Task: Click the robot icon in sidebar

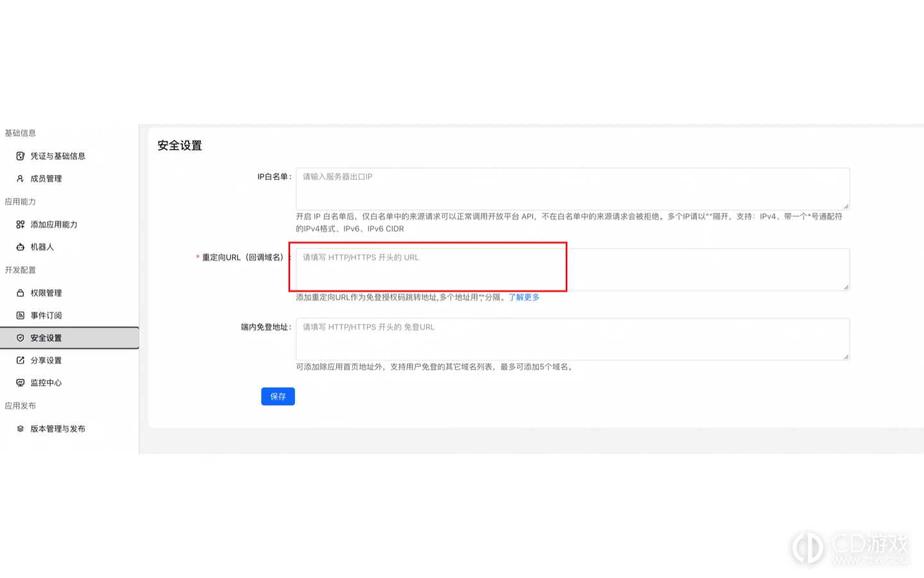Action: pyautogui.click(x=21, y=247)
